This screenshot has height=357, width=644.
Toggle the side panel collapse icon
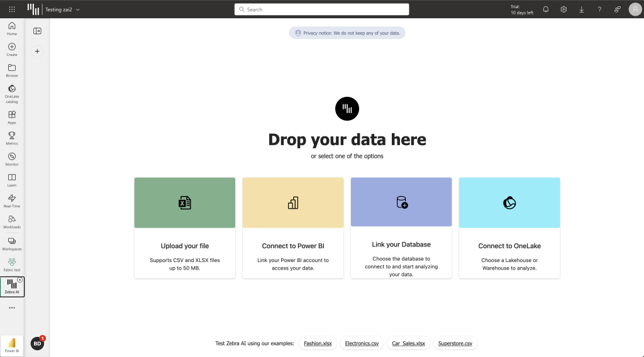point(37,31)
